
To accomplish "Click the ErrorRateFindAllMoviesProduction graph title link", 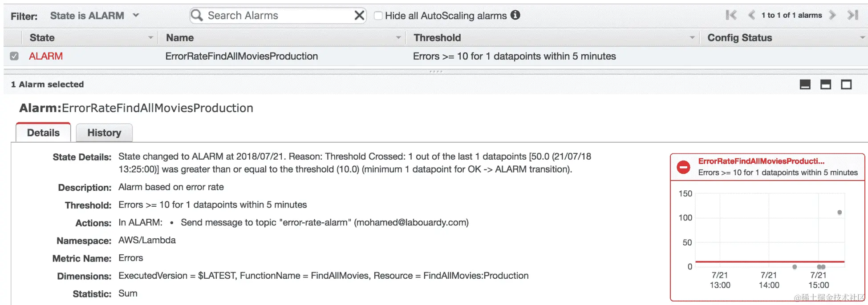I will 761,161.
